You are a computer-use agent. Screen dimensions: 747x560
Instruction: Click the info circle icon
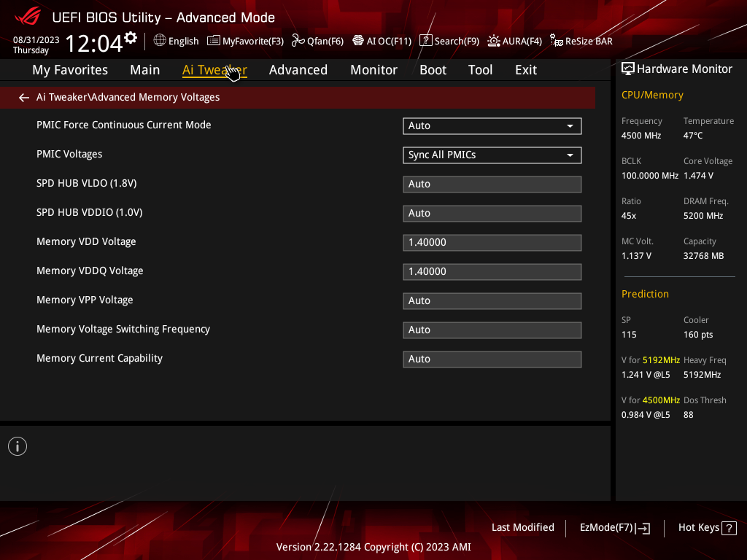point(18,446)
